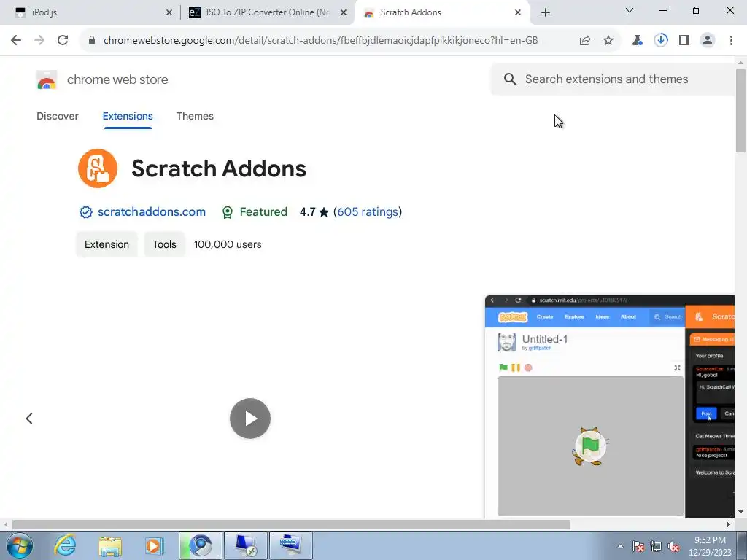
Task: Open the 605 ratings link
Action: pos(368,212)
